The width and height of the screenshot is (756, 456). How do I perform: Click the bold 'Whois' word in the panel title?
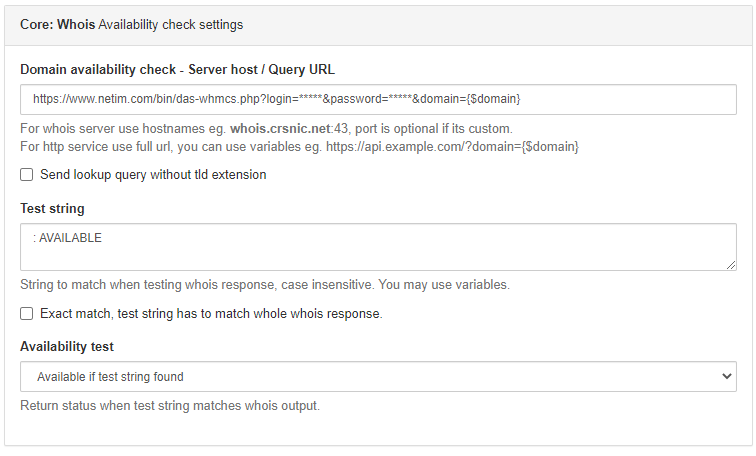tap(76, 25)
